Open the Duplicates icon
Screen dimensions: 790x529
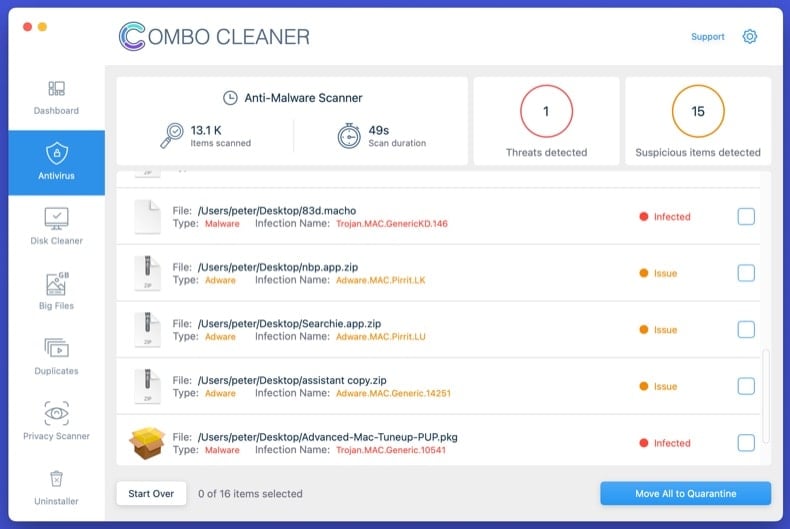point(56,348)
